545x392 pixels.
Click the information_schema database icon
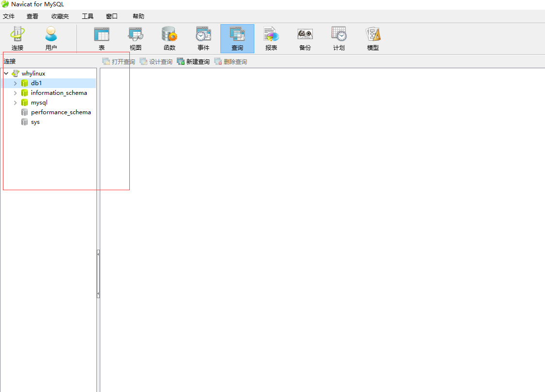(x=24, y=93)
